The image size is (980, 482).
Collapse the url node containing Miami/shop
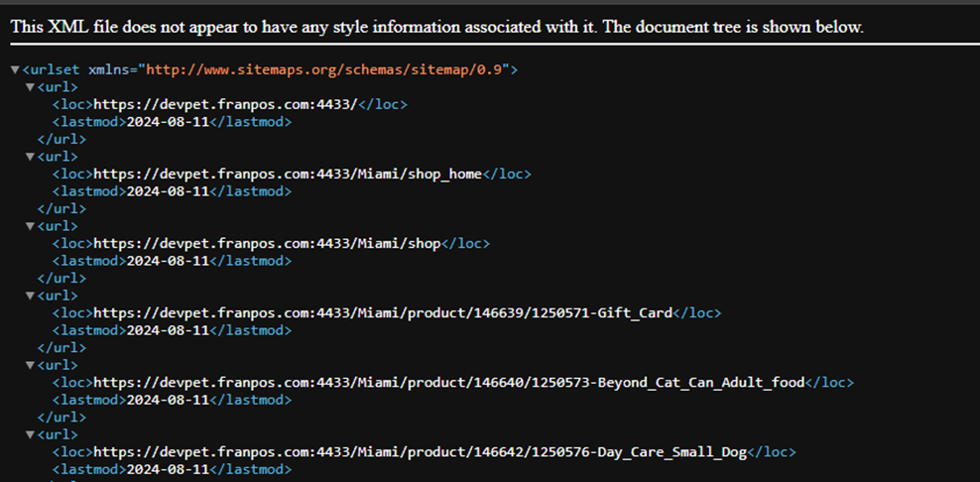coord(30,226)
